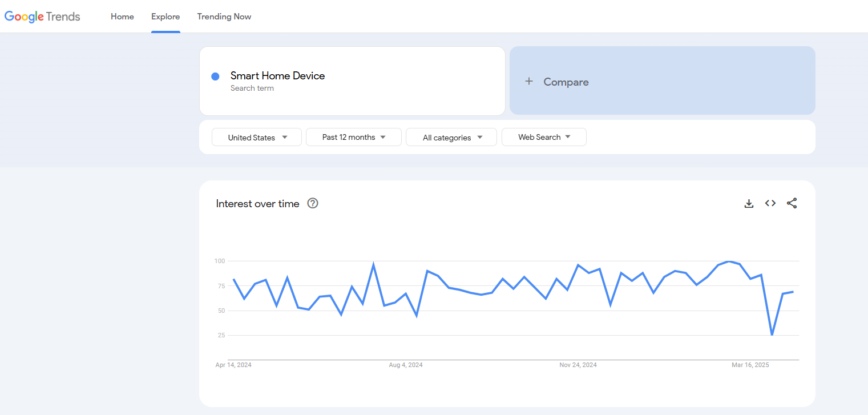Expand the All categories dropdown
The width and height of the screenshot is (868, 415).
[451, 137]
